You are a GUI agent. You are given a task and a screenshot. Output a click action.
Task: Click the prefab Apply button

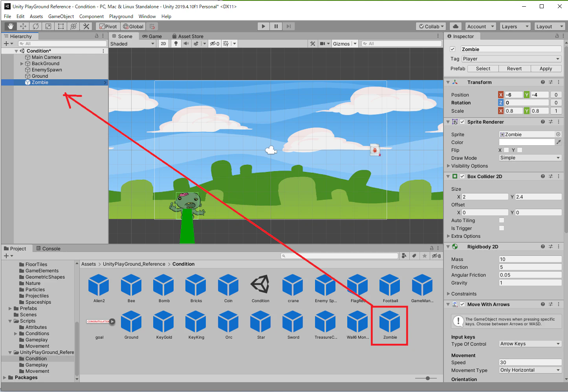click(546, 69)
